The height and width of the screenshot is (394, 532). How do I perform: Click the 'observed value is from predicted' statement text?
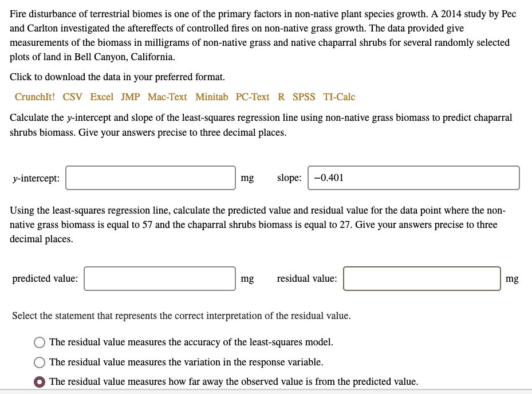click(x=234, y=382)
